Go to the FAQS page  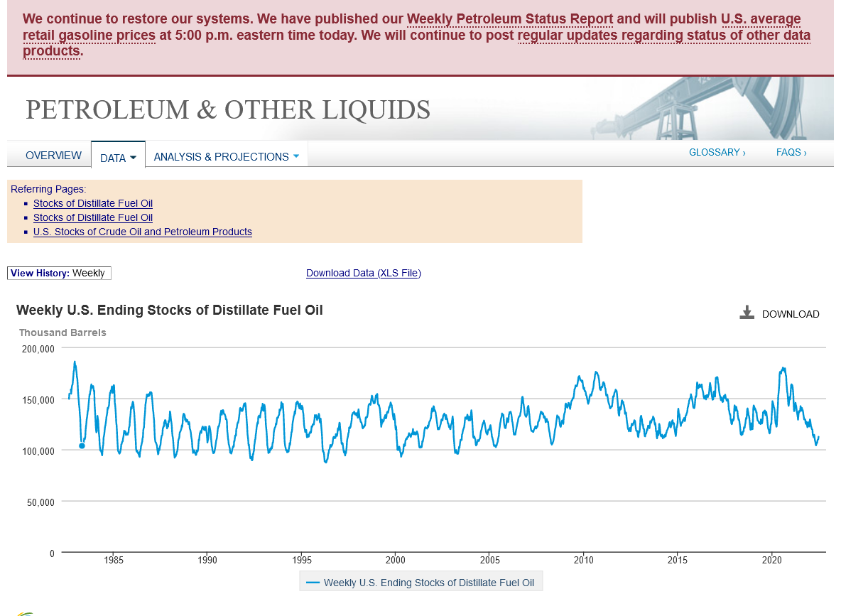pos(791,152)
